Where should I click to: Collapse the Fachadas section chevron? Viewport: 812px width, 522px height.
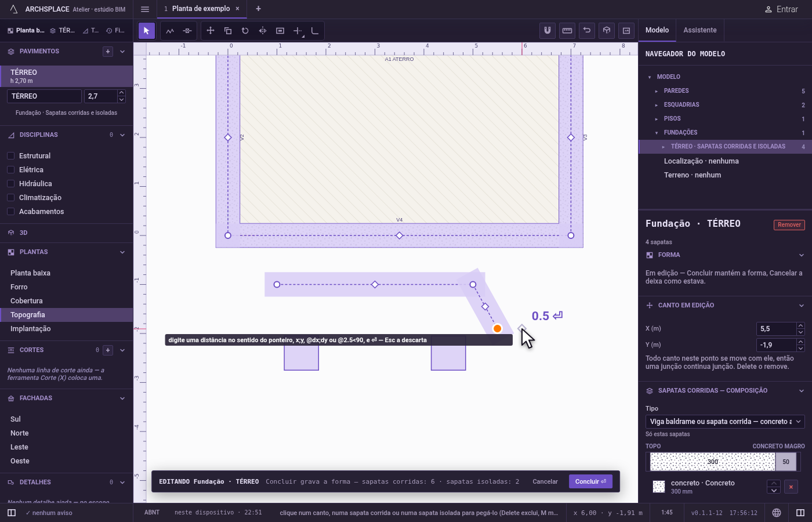click(x=122, y=398)
